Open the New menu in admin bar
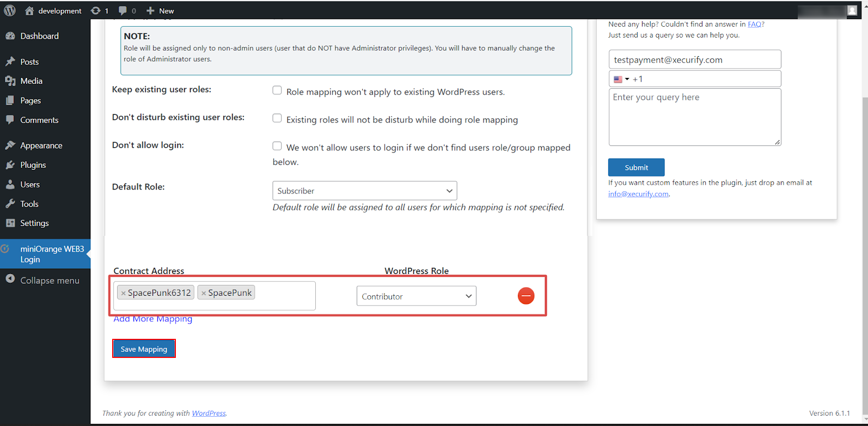This screenshot has width=868, height=426. pyautogui.click(x=160, y=11)
